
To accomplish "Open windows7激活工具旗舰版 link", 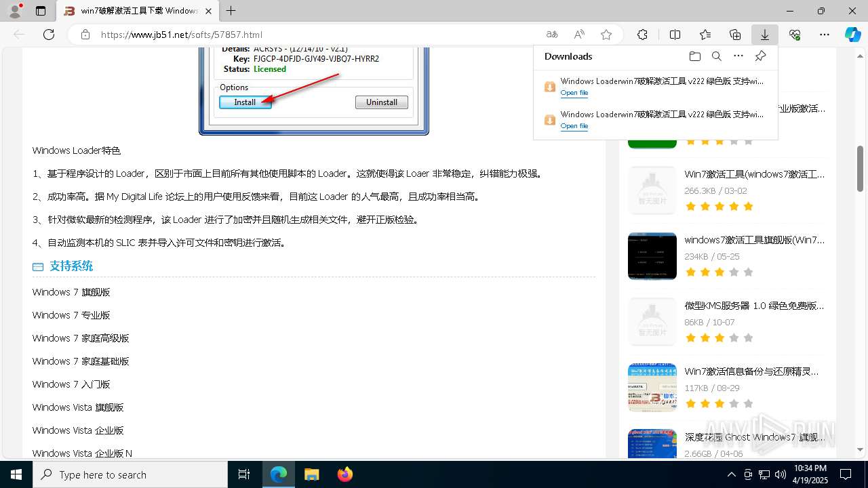I will (x=755, y=240).
